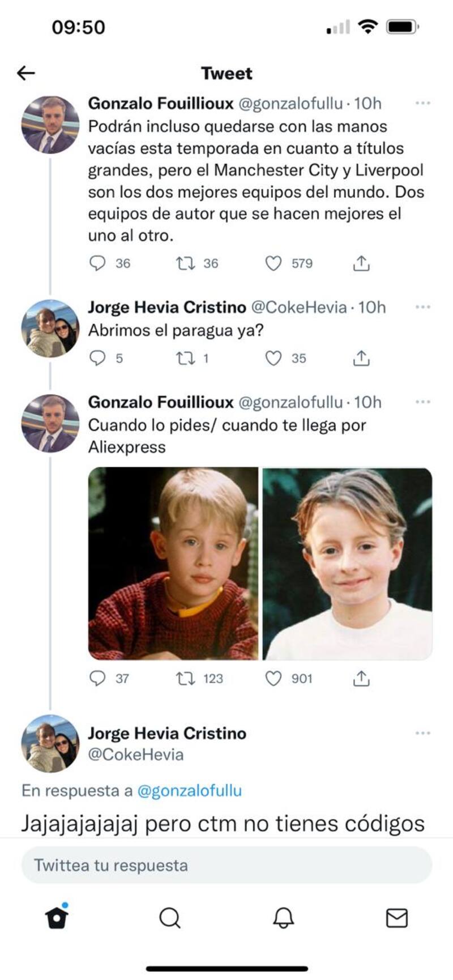
Task: Retweet the Aliexpress comparison tweet
Action: 185,678
